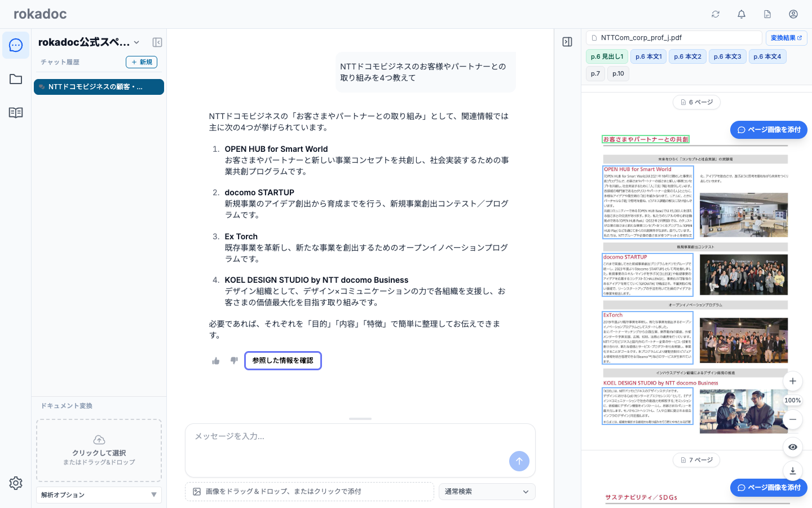Create a new chat with 新規 button
Screen dimensions: 812x508
[x=142, y=62]
